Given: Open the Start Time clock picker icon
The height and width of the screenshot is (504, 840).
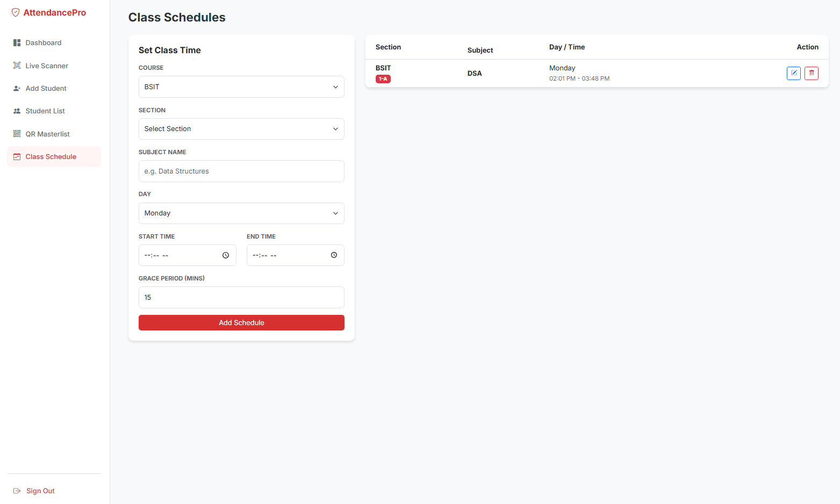Looking at the screenshot, I should pos(226,255).
